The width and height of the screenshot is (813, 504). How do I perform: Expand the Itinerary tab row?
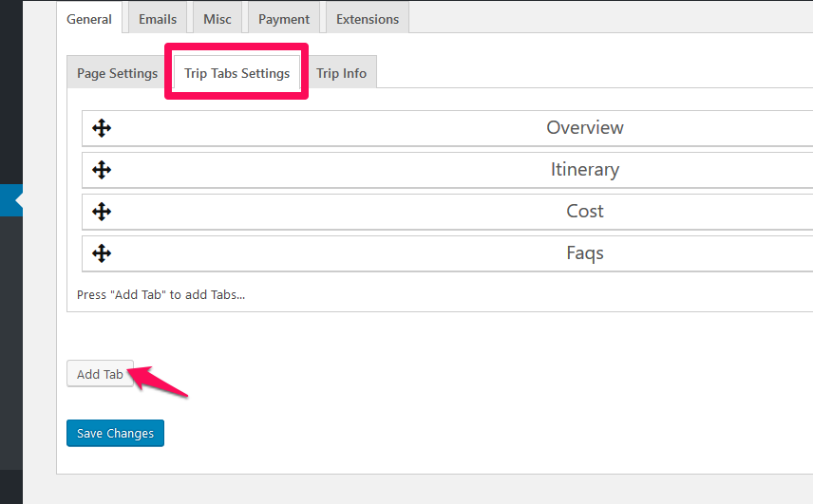point(447,170)
